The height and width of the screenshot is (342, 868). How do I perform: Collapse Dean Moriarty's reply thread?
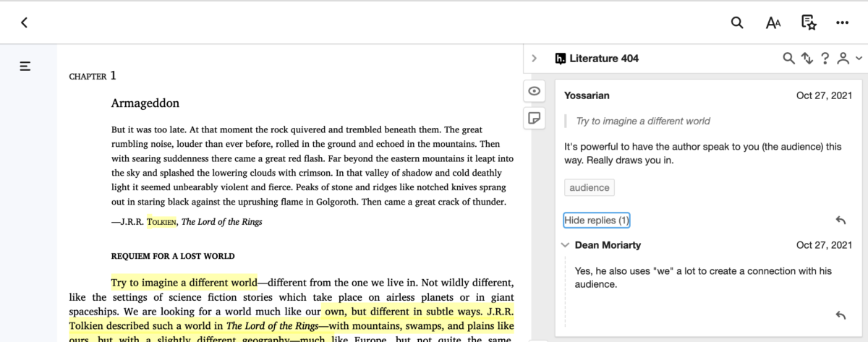coord(565,245)
